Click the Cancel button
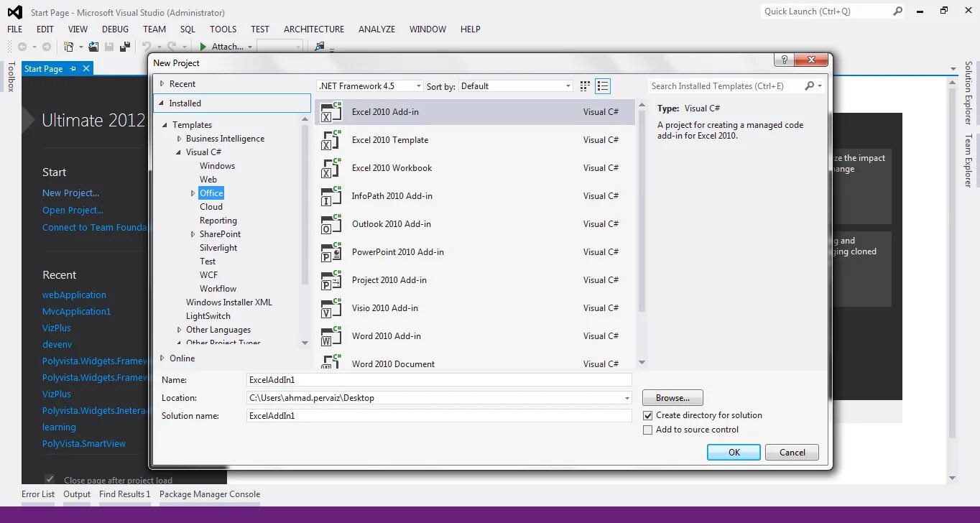 792,453
